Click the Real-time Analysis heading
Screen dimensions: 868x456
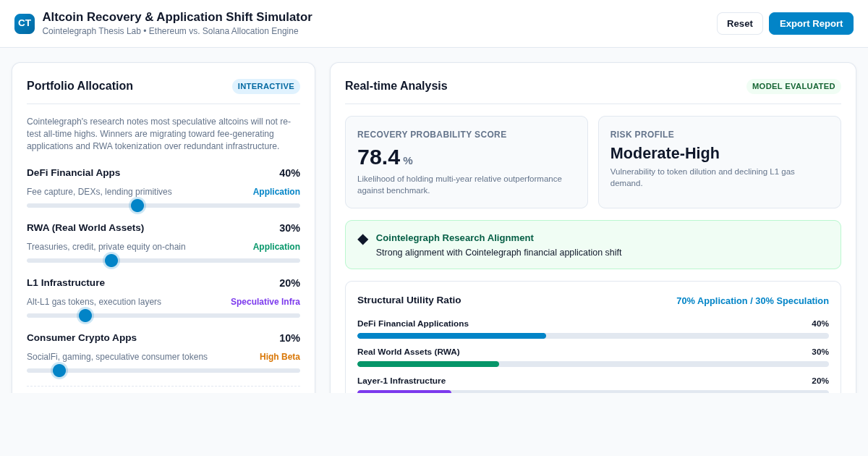[x=396, y=86]
